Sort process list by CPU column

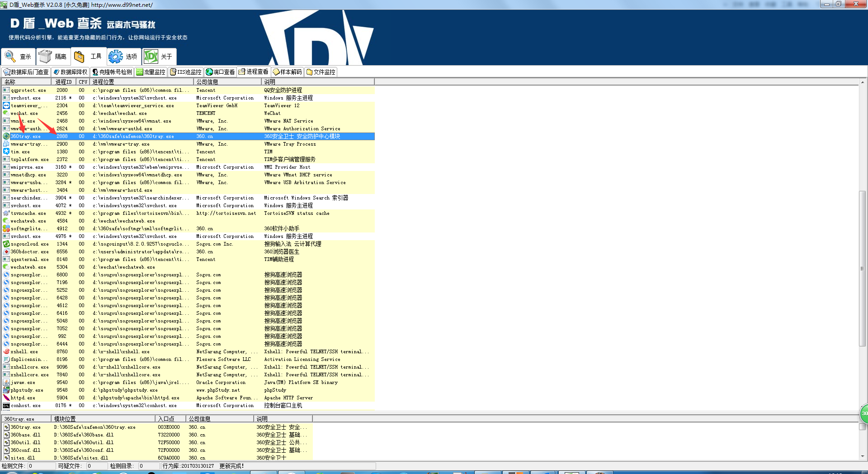(83, 82)
